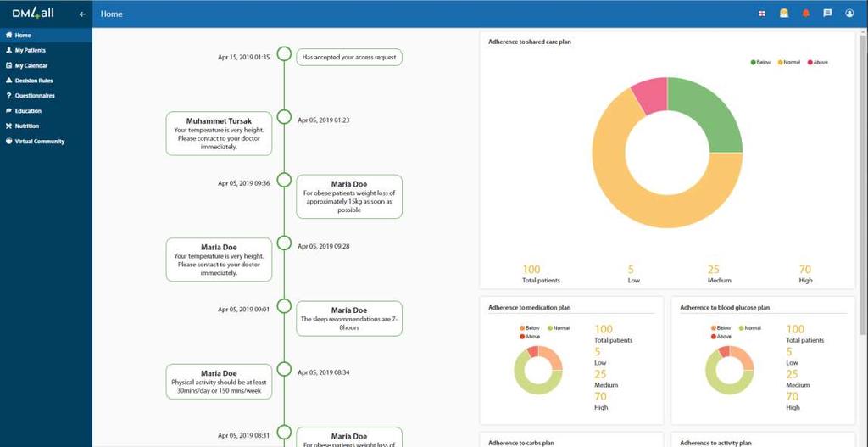The image size is (868, 447).
Task: Open Maria Doe temperature alert card
Action: tap(219, 260)
